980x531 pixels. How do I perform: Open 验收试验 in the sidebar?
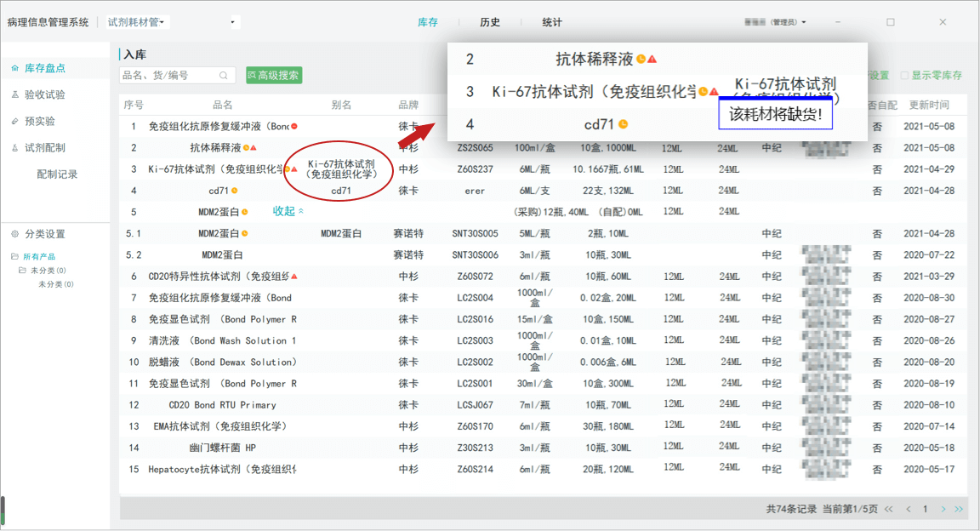click(44, 94)
